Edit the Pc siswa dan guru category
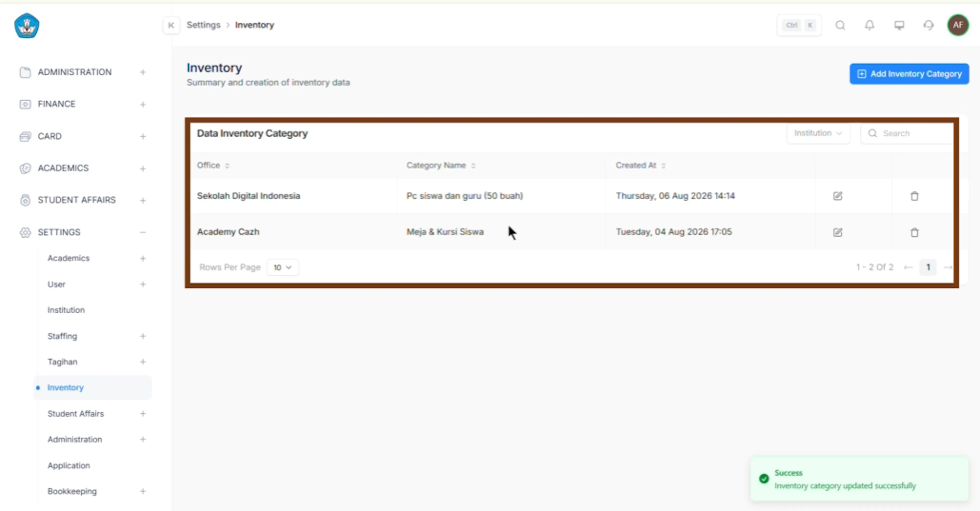 tap(837, 196)
